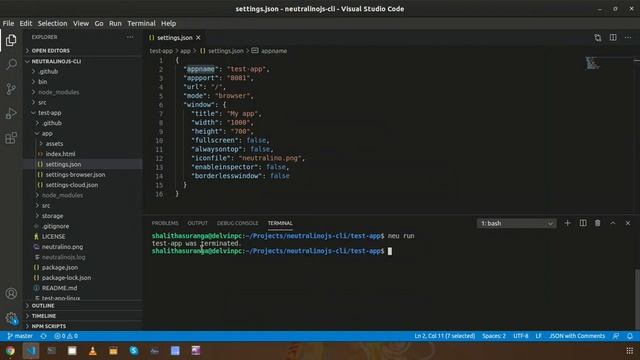Collapse the test-app folder
The width and height of the screenshot is (640, 360).
(83, 113)
